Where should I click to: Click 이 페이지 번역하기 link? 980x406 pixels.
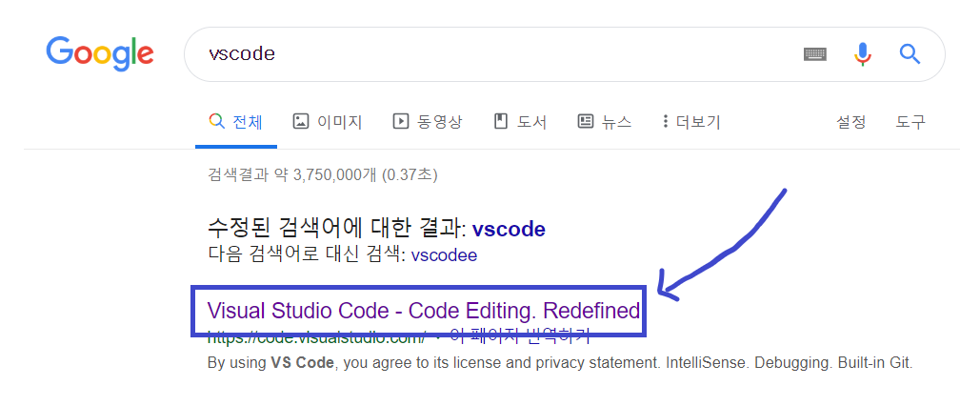pos(520,336)
